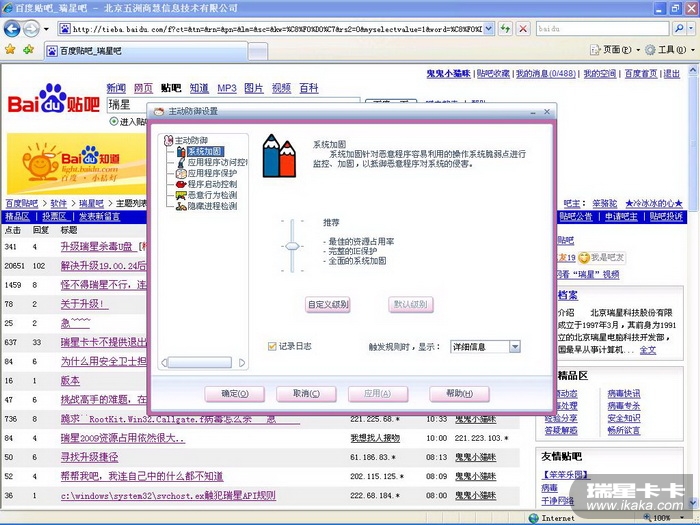Image resolution: width=700 pixels, height=525 pixels.
Task: Open the 我的消息(0/488) link
Action: (546, 74)
